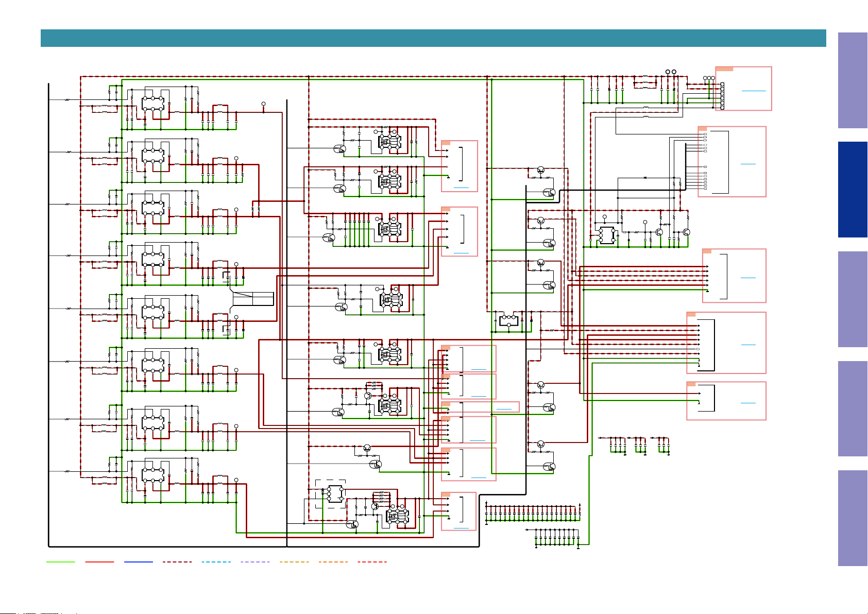The width and height of the screenshot is (868, 614).
Task: Open the bottom lavender side tab
Action: click(x=853, y=518)
